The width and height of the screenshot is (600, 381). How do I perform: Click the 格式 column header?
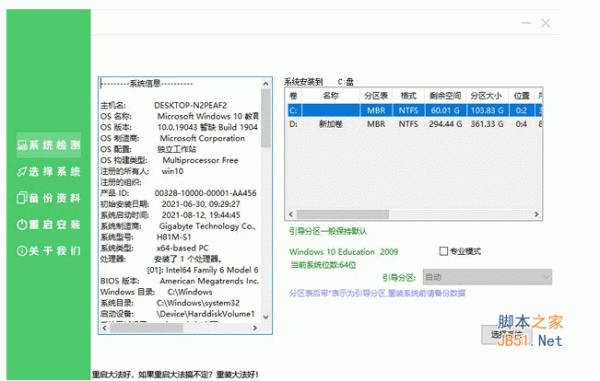coord(408,96)
